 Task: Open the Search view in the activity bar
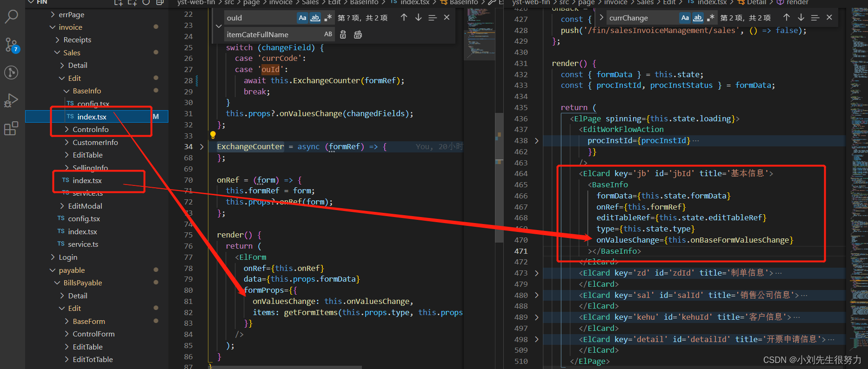(11, 16)
